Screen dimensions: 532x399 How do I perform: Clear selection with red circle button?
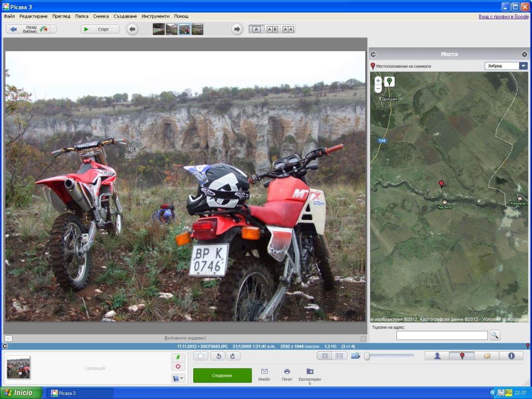pyautogui.click(x=178, y=366)
